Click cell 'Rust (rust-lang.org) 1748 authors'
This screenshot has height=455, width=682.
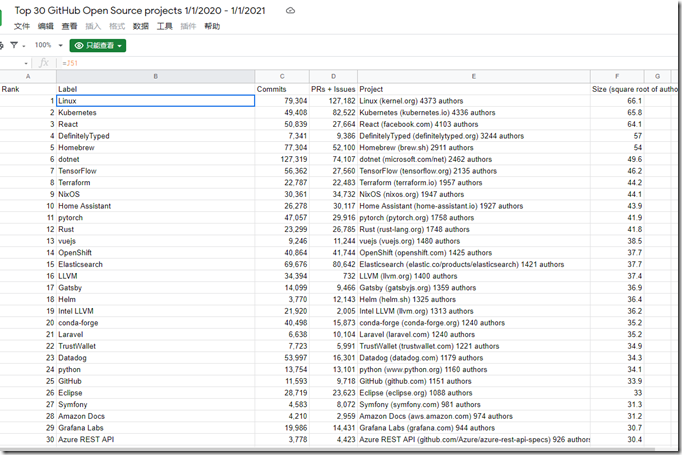474,230
